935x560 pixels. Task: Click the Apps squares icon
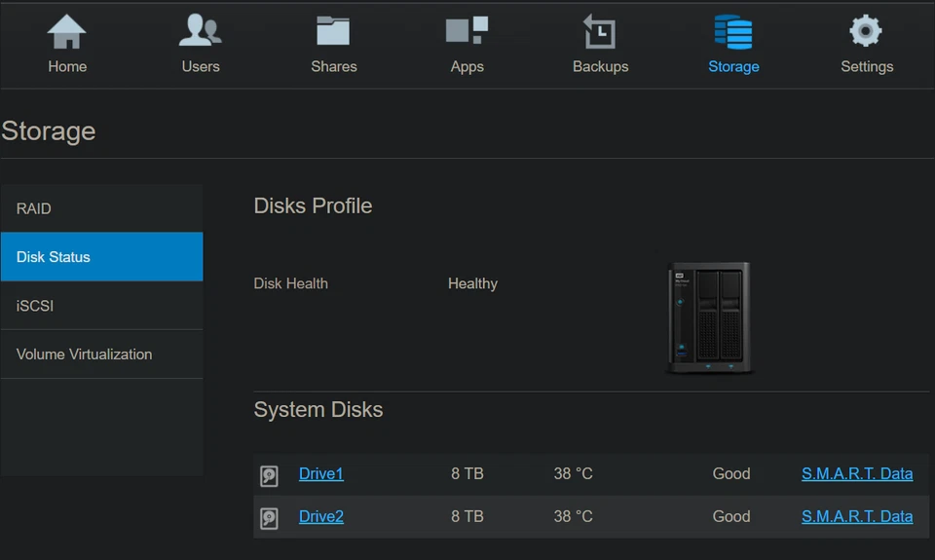tap(467, 30)
